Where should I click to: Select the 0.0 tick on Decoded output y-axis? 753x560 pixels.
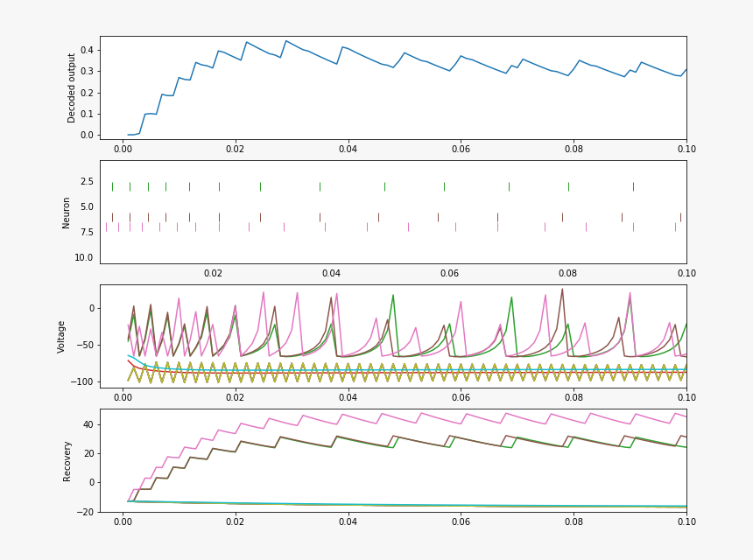pos(87,136)
